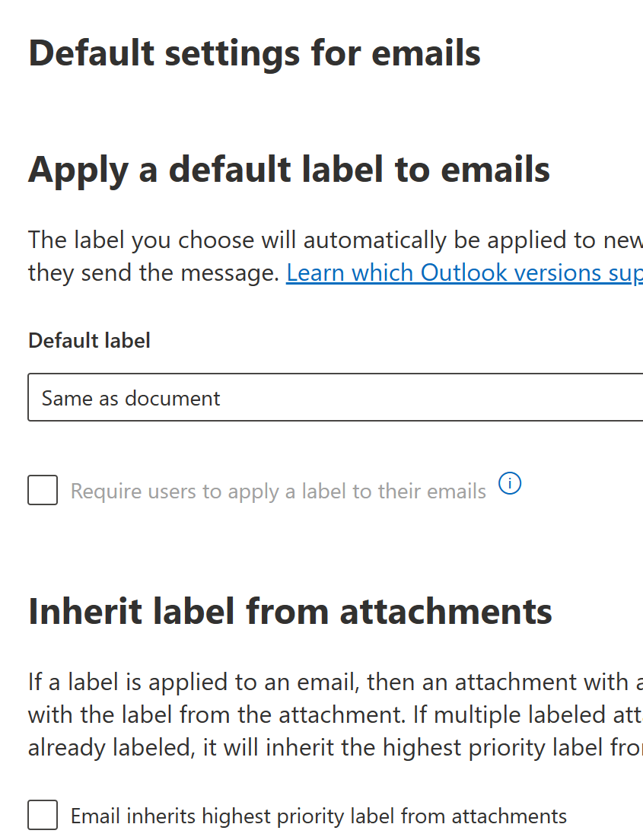This screenshot has height=840, width=643.
Task: Select the Apply a default label to emails heading
Action: coord(289,169)
